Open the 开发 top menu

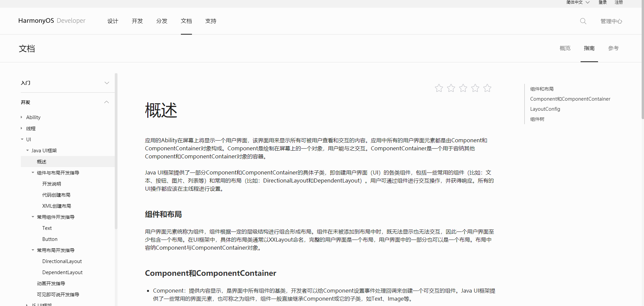pyautogui.click(x=137, y=21)
